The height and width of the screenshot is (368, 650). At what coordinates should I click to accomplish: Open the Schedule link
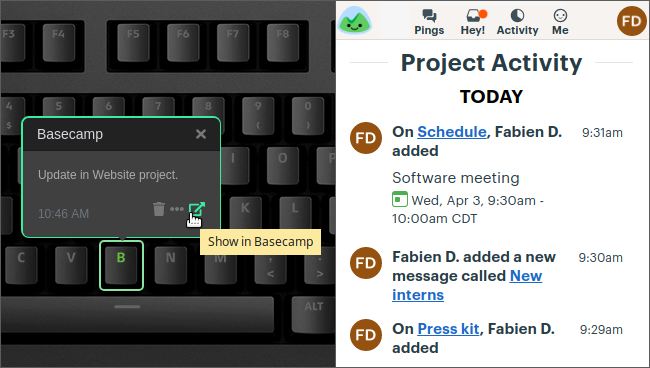(452, 132)
